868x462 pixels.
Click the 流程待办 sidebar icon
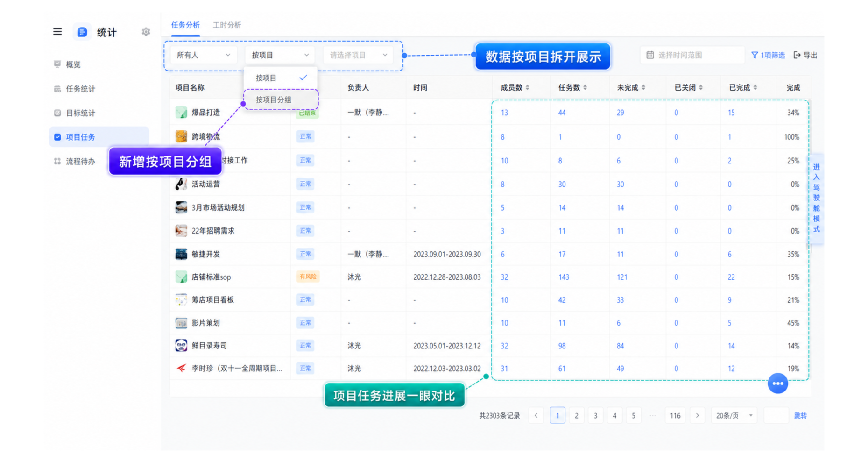(x=57, y=161)
